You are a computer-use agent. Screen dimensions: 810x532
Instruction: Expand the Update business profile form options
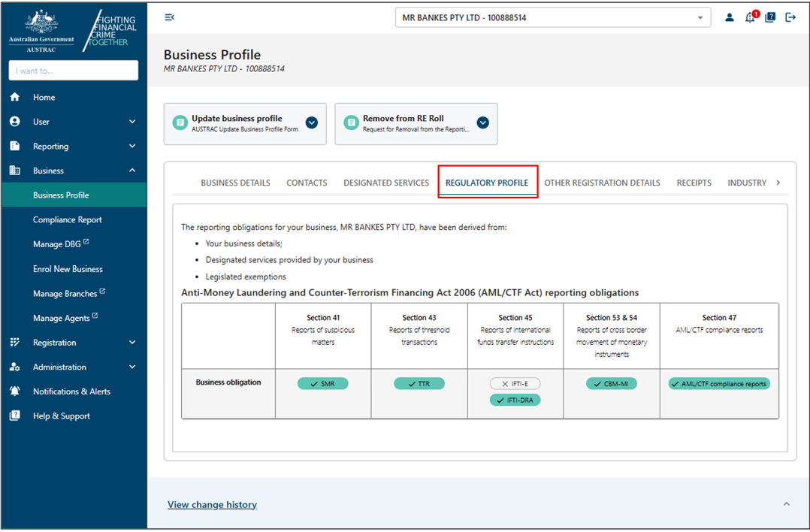pyautogui.click(x=311, y=122)
